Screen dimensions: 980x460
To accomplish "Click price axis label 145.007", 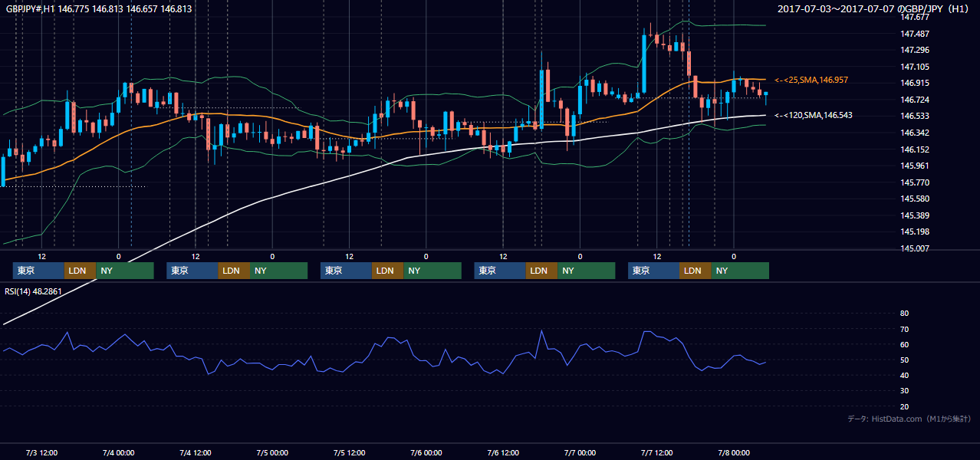I will click(916, 248).
